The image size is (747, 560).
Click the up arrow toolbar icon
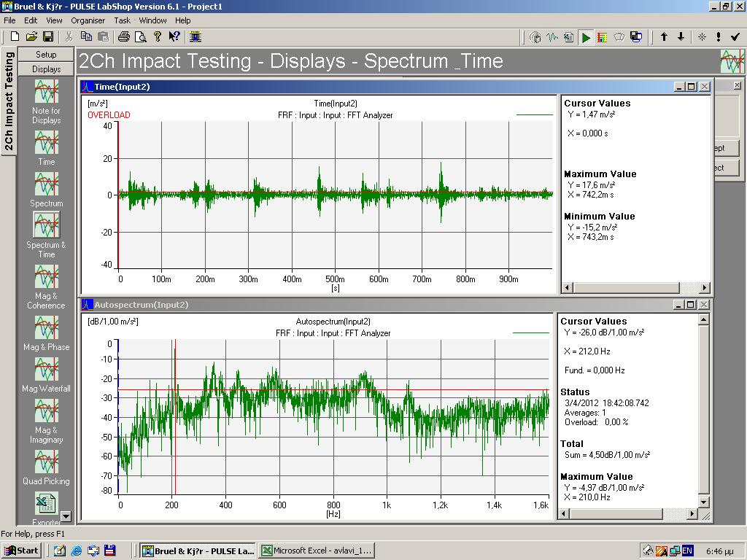tap(664, 36)
